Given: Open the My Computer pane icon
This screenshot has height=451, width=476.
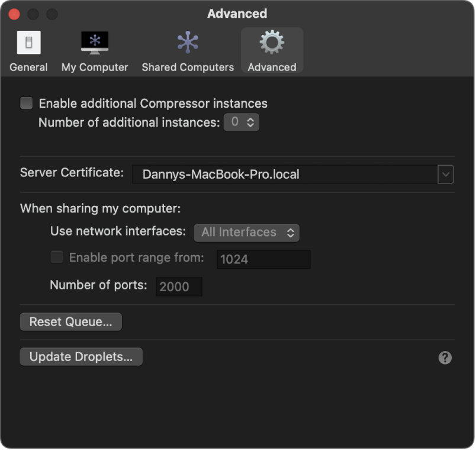Looking at the screenshot, I should [94, 41].
